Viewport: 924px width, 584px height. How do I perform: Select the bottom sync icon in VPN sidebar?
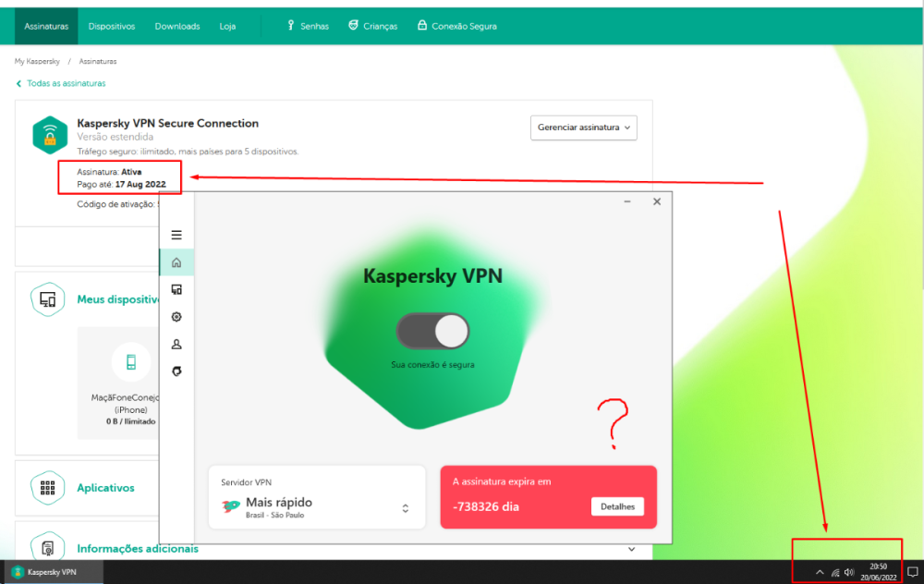(x=176, y=371)
